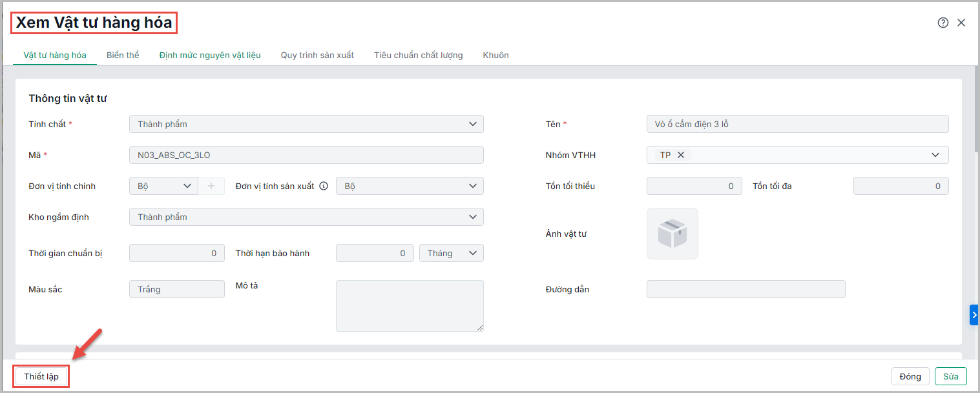980x393 pixels.
Task: Open the Đơn vị tính sản xuất dropdown
Action: (x=473, y=186)
